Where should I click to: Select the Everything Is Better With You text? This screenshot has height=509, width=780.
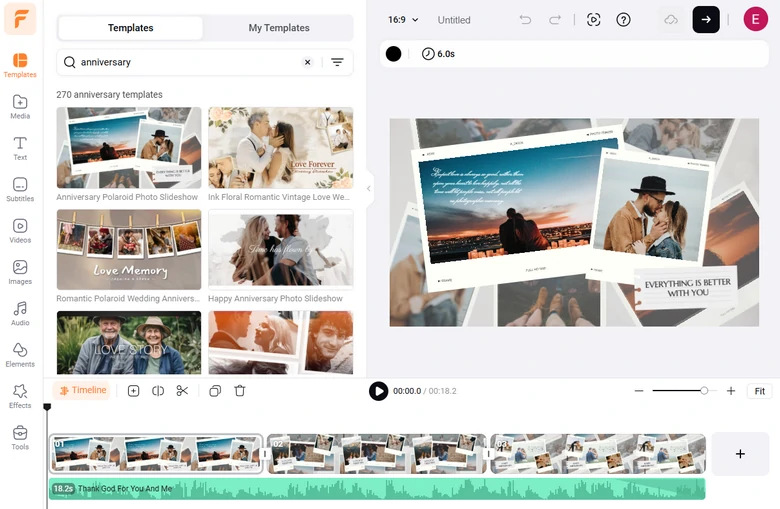tap(687, 288)
